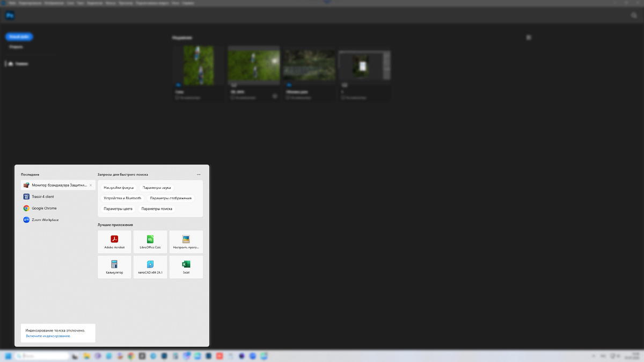Open the Настроить прогр... app tile
The height and width of the screenshot is (362, 644).
click(186, 242)
